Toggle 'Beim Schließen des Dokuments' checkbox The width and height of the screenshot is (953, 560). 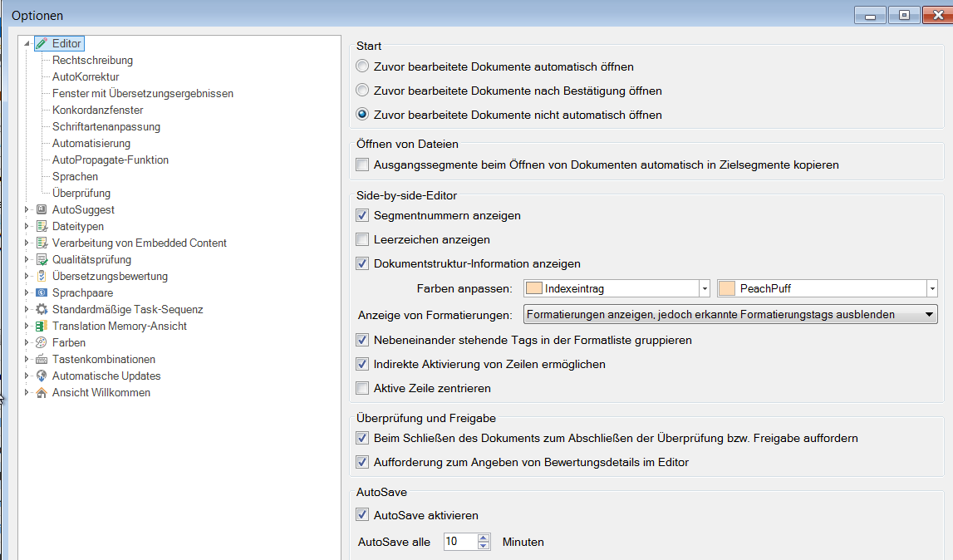(x=362, y=438)
